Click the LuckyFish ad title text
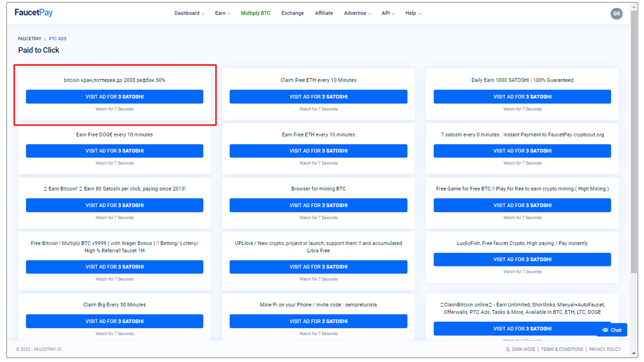Image resolution: width=644 pixels, height=362 pixels. 522,244
